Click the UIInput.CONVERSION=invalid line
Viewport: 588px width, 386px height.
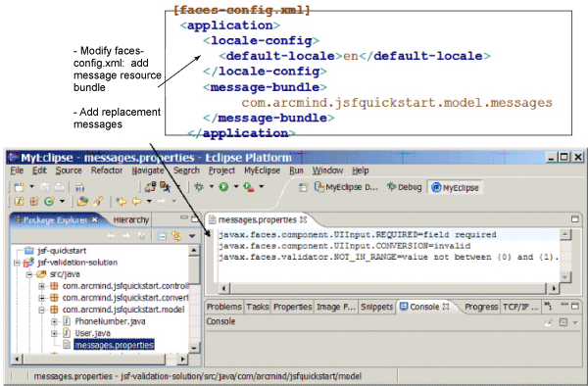[344, 246]
